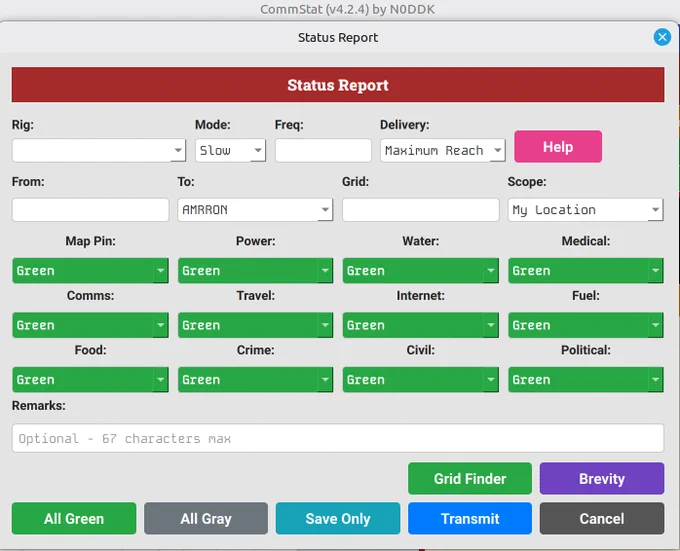
Task: Click the Save Only button
Action: click(338, 518)
